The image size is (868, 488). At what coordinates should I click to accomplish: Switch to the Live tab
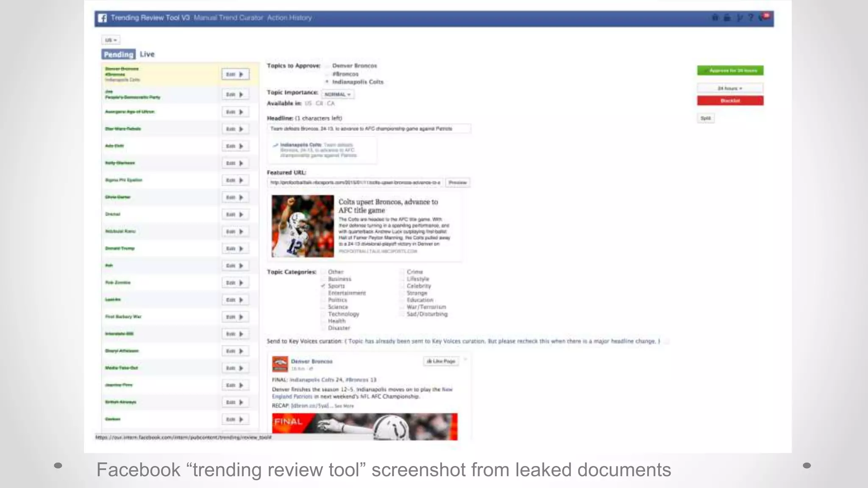[147, 54]
